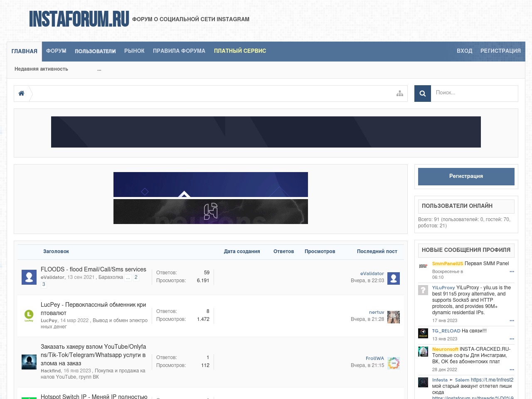This screenshot has width=532, height=399.
Task: Click Вчера, в 22:03 timestamp
Action: tap(367, 281)
